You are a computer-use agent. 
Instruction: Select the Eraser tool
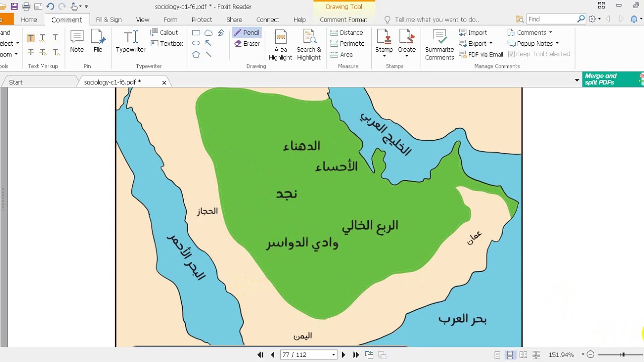pos(247,44)
